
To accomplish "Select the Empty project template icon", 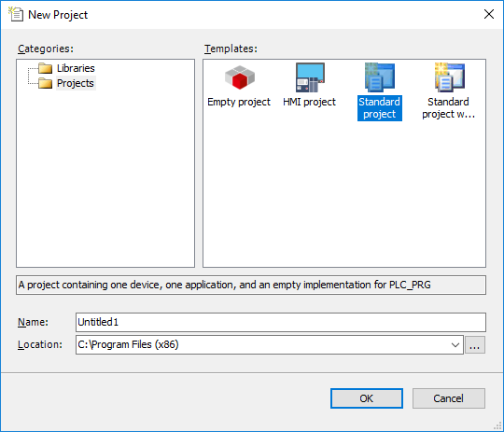I will tap(240, 77).
